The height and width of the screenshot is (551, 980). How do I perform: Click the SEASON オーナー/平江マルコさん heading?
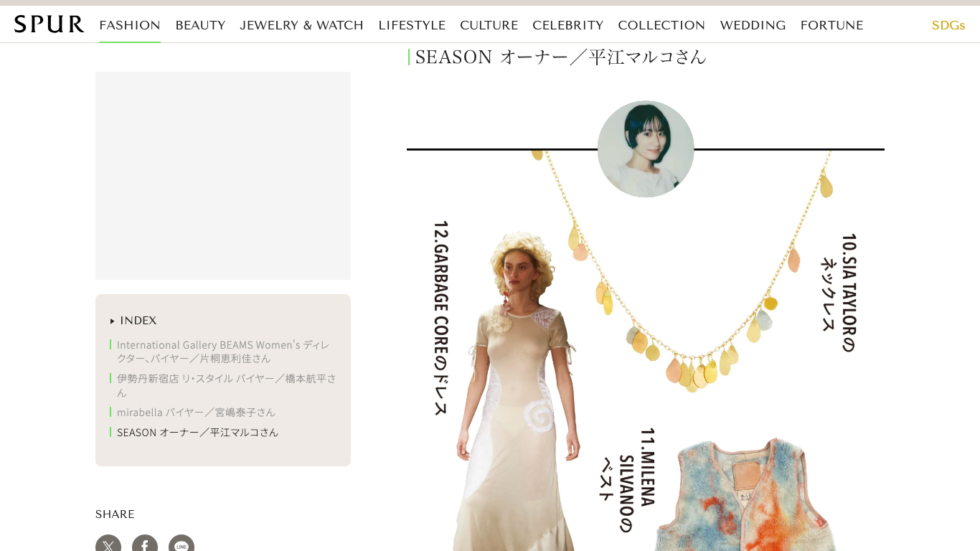[x=561, y=57]
